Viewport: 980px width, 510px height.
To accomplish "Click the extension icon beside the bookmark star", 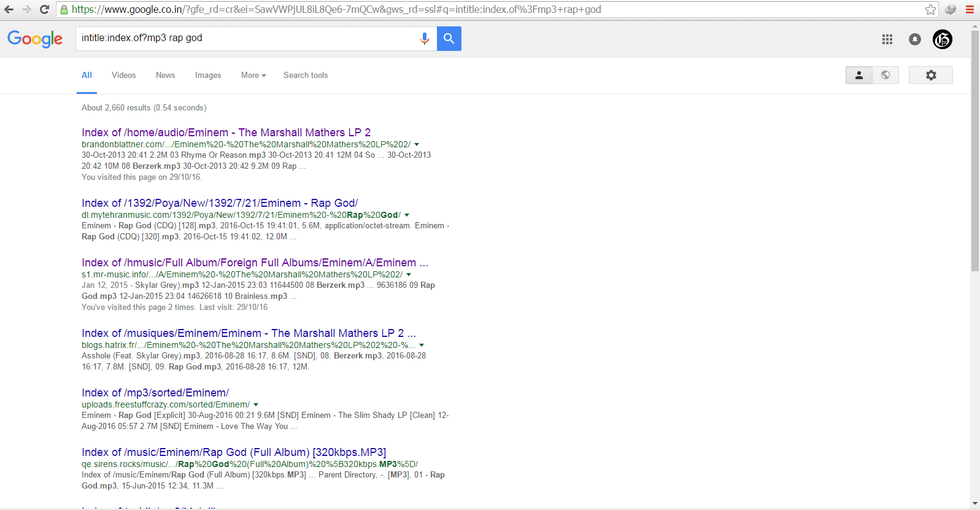I will 951,9.
